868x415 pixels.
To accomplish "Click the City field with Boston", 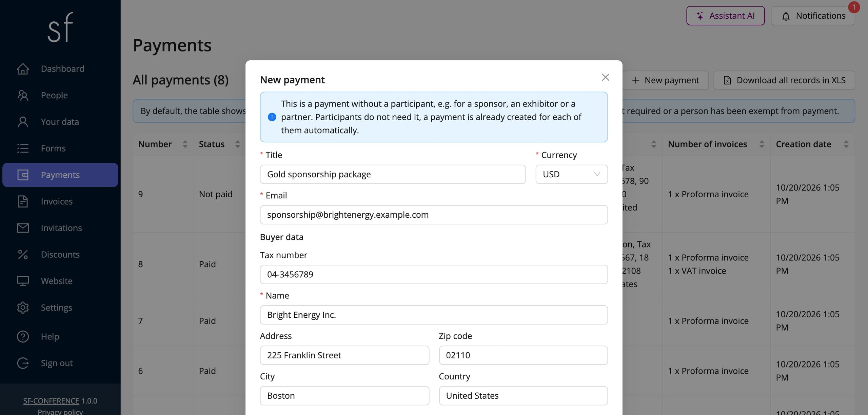I will point(344,395).
